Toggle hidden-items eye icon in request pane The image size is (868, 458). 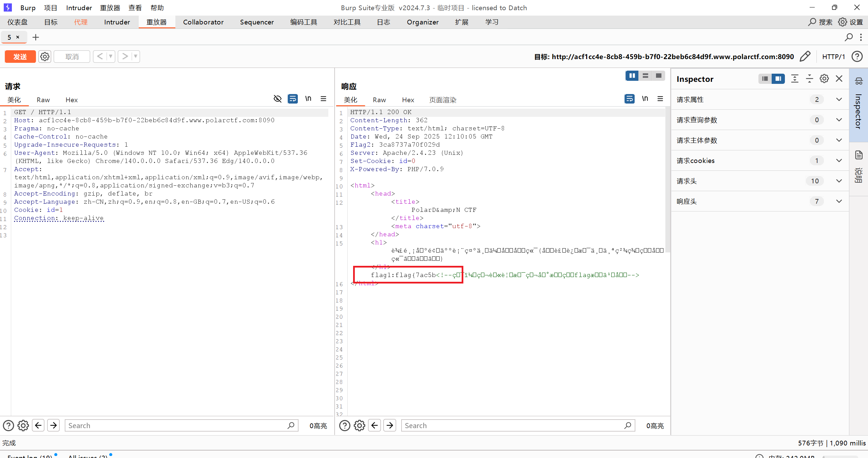(277, 99)
